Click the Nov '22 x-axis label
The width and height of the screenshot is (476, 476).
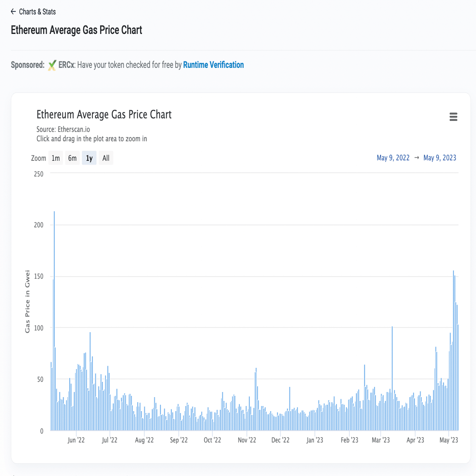[x=247, y=440]
